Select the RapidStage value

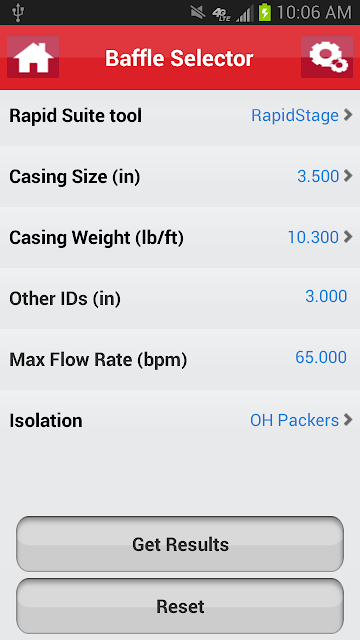click(295, 116)
